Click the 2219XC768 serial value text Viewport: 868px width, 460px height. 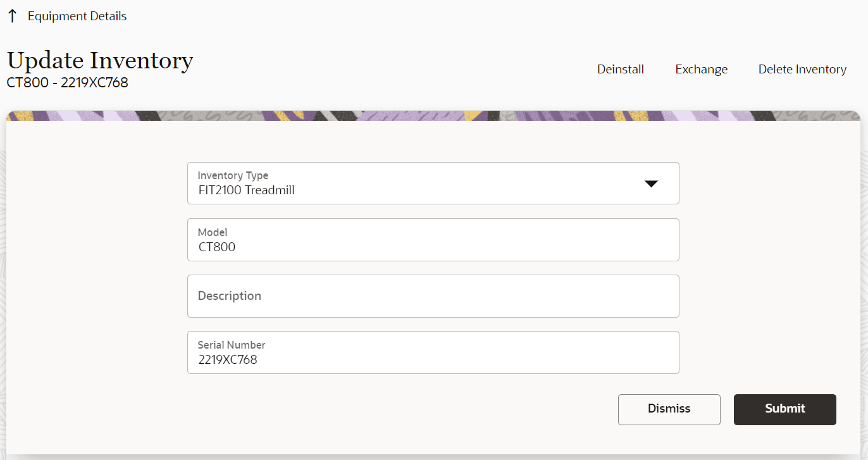(x=228, y=360)
